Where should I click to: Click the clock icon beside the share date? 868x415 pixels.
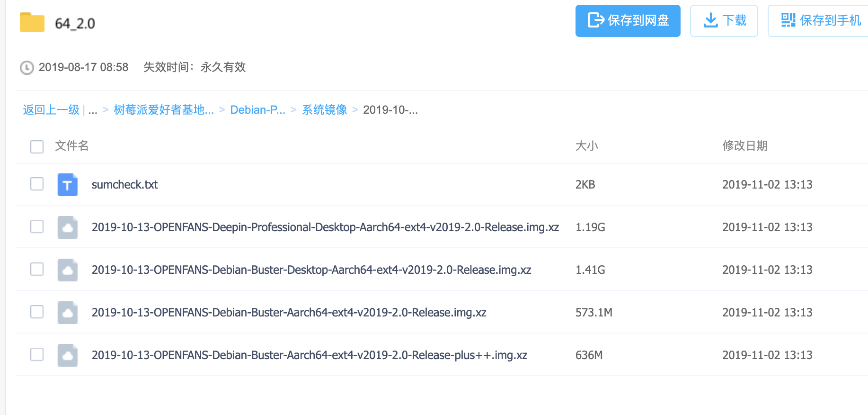point(27,68)
